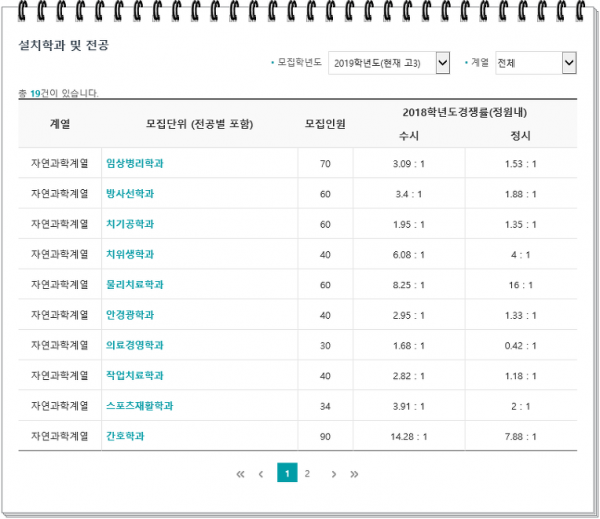
Task: Click 임상병리학과 모집인원 value 70
Action: [325, 164]
